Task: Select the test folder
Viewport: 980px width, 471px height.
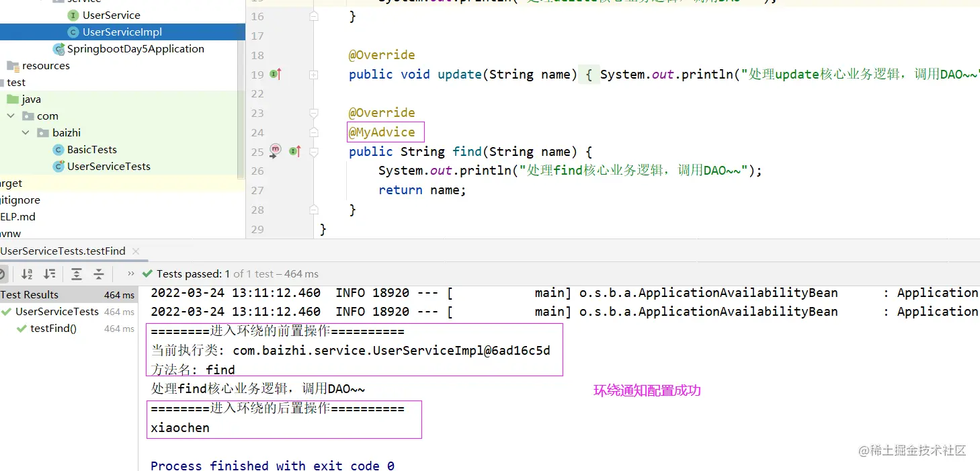Action: point(16,82)
